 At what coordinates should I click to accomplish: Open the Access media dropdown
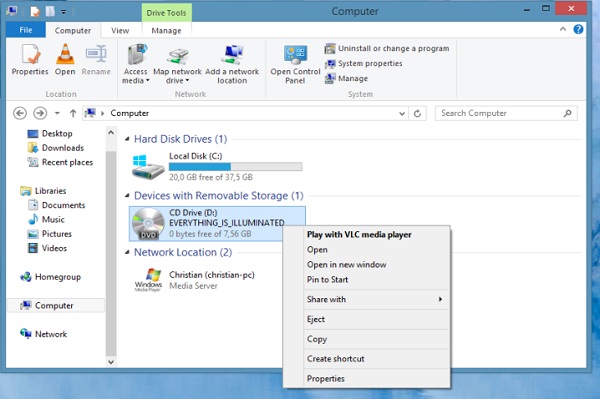pyautogui.click(x=136, y=64)
